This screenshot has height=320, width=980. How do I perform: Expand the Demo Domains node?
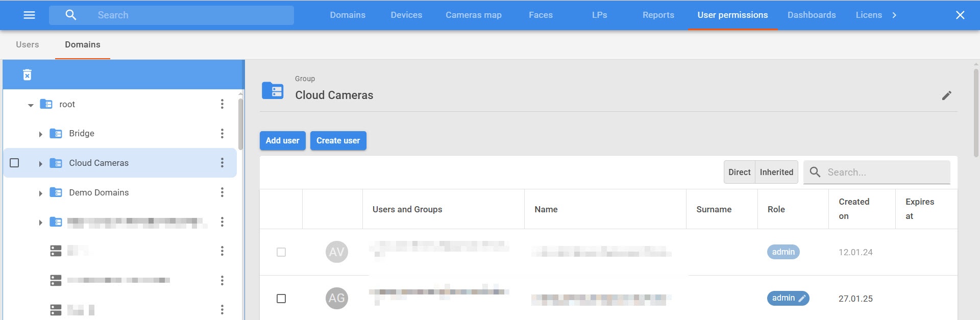click(40, 193)
